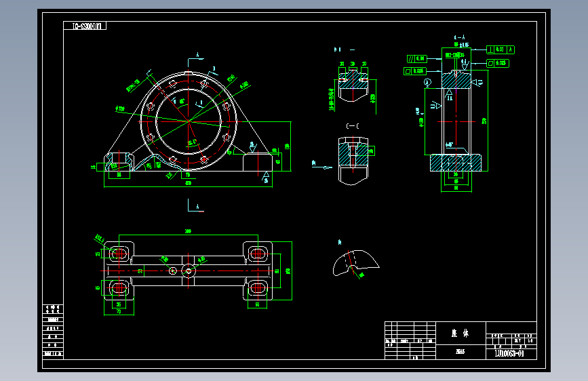Select the material text below the part name
This screenshot has width=588, height=381.
pyautogui.click(x=460, y=352)
